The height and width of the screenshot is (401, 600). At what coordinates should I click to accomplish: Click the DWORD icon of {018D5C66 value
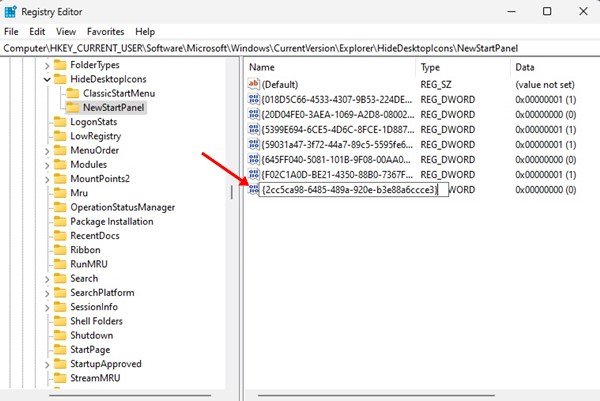(x=254, y=99)
